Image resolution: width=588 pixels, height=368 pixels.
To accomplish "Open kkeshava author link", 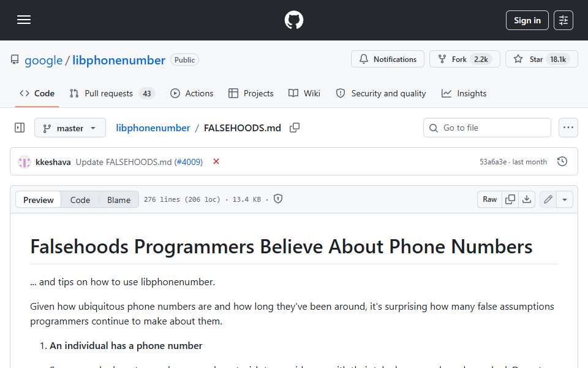I will 53,162.
